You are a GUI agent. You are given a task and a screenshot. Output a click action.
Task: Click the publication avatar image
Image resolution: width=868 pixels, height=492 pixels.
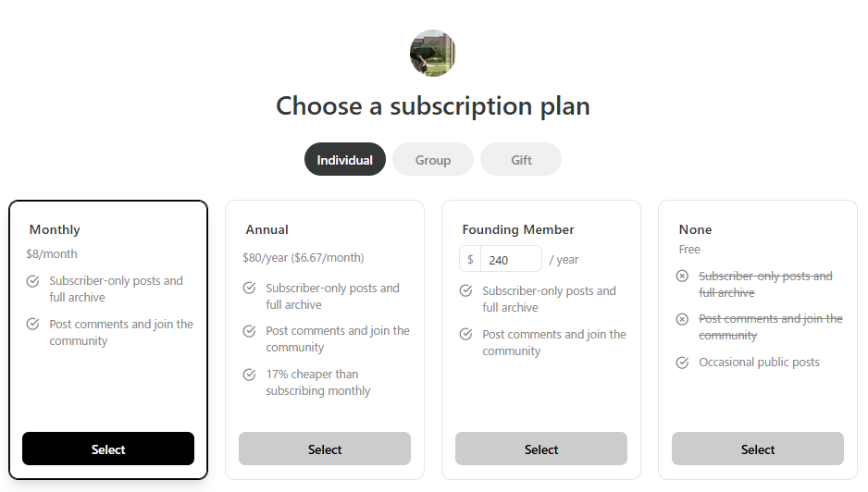[x=433, y=53]
